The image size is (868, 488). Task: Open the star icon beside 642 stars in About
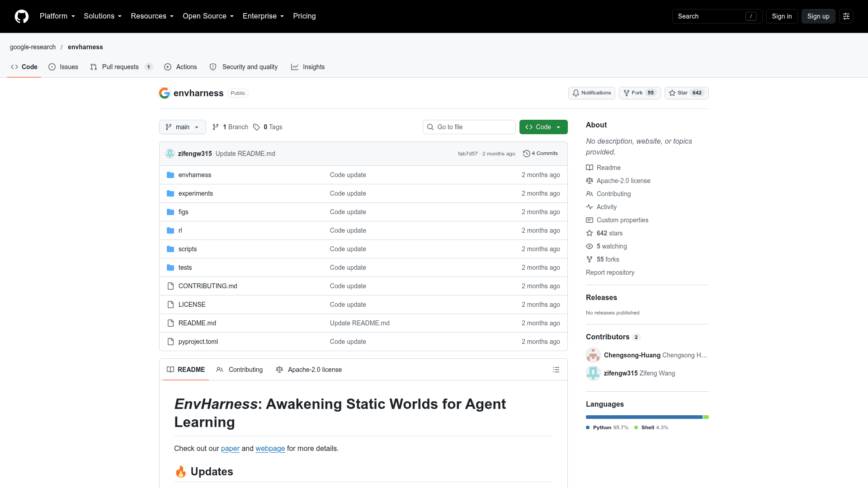coord(590,233)
